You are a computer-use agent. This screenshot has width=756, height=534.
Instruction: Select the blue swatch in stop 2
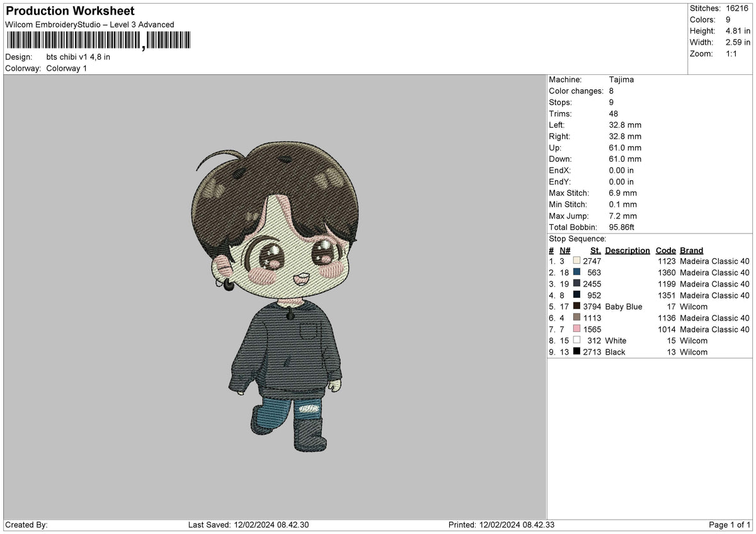[x=576, y=273]
